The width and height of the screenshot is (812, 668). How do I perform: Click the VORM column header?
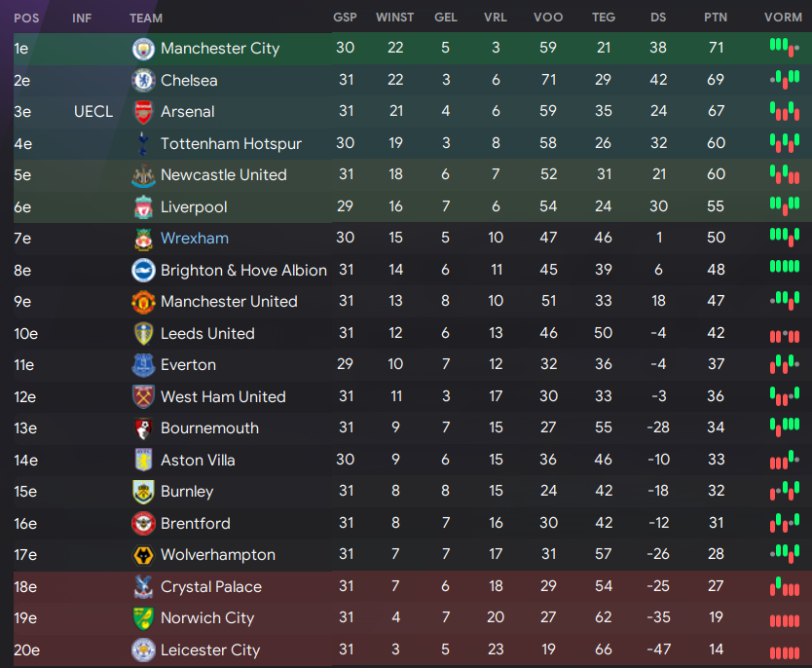[783, 18]
